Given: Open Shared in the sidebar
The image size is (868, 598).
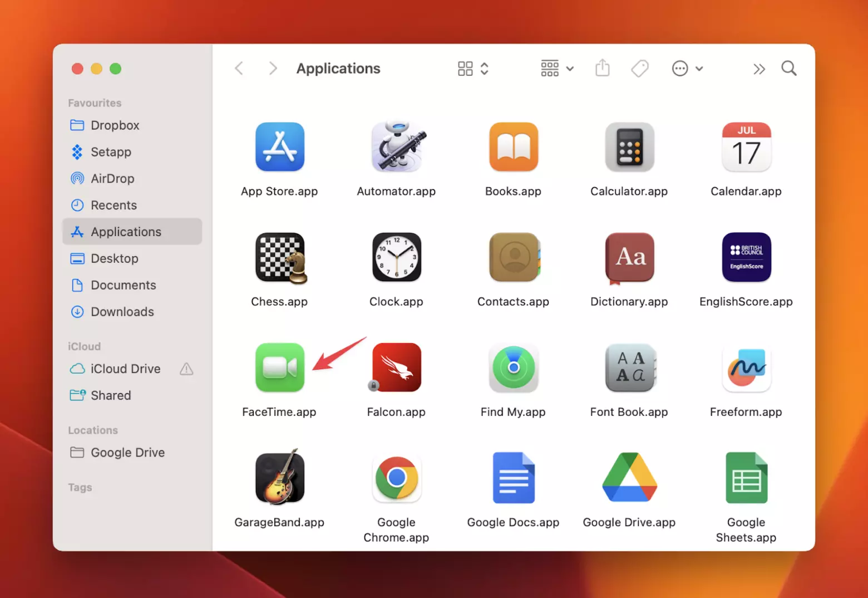Looking at the screenshot, I should pyautogui.click(x=132, y=395).
